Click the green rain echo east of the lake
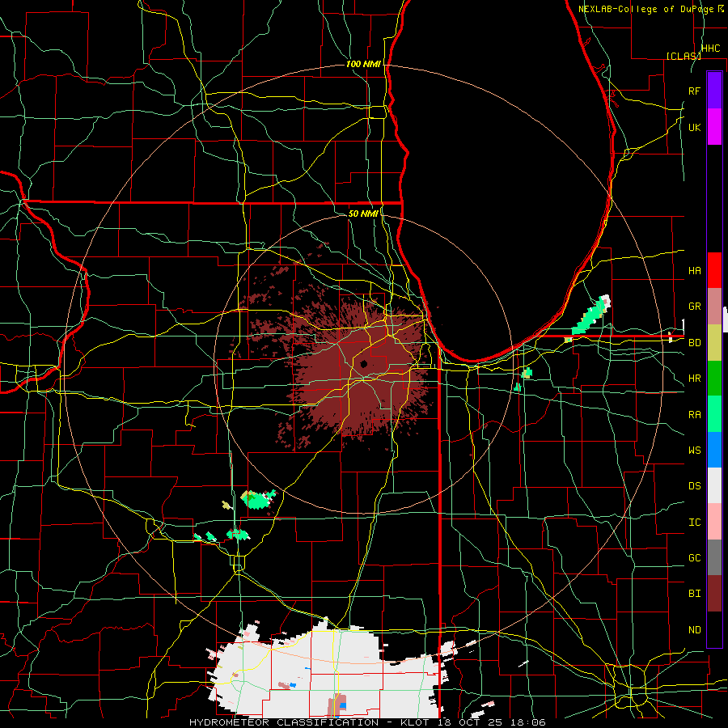The height and width of the screenshot is (728, 728). (x=590, y=316)
